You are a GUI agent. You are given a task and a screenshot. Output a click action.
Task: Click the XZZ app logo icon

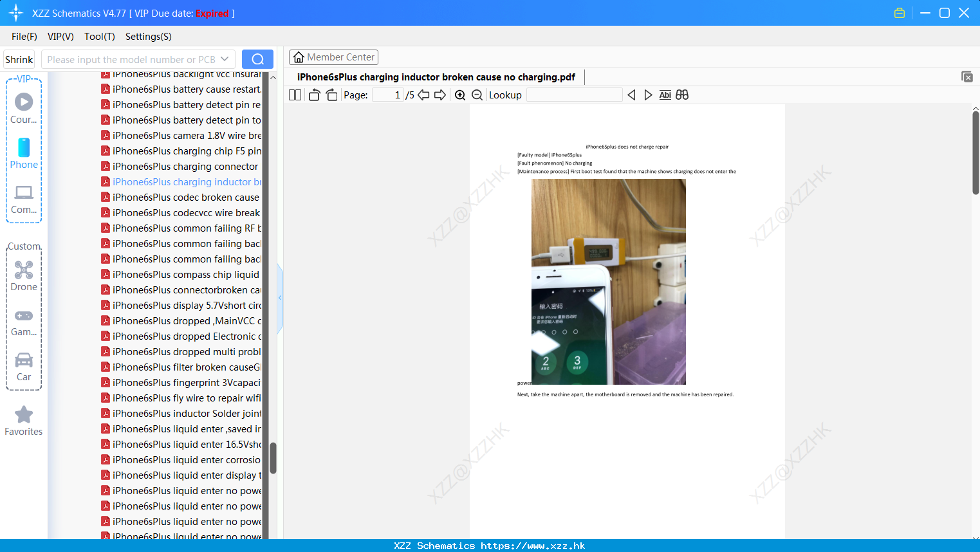(16, 13)
